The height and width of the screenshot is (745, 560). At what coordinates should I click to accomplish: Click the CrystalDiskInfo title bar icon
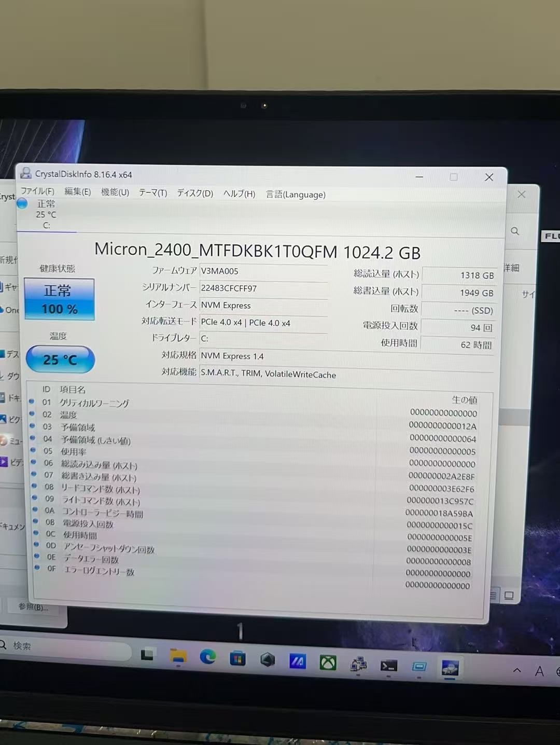pyautogui.click(x=25, y=173)
